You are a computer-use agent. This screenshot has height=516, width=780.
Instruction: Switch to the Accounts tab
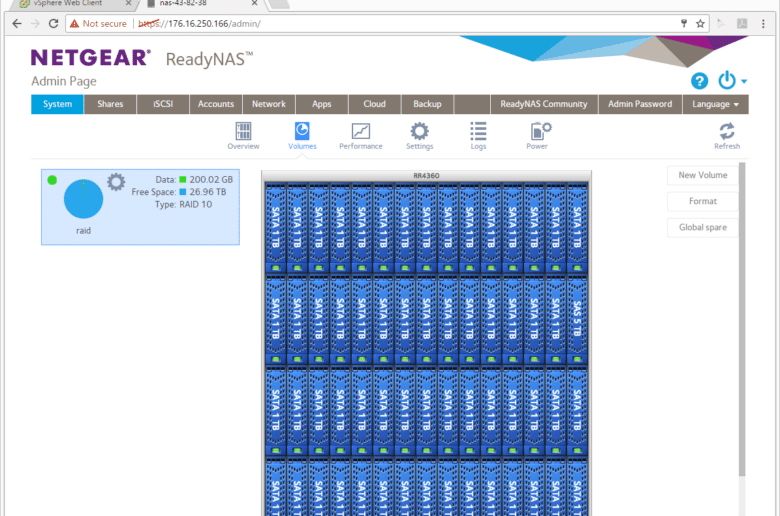215,104
